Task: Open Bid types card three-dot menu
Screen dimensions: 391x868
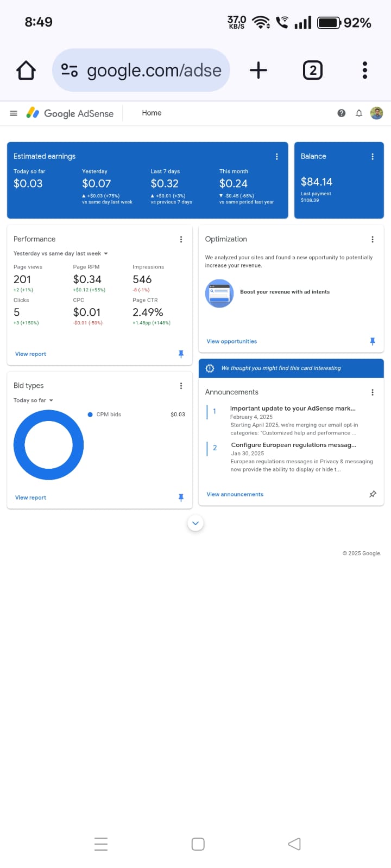Action: pyautogui.click(x=181, y=386)
